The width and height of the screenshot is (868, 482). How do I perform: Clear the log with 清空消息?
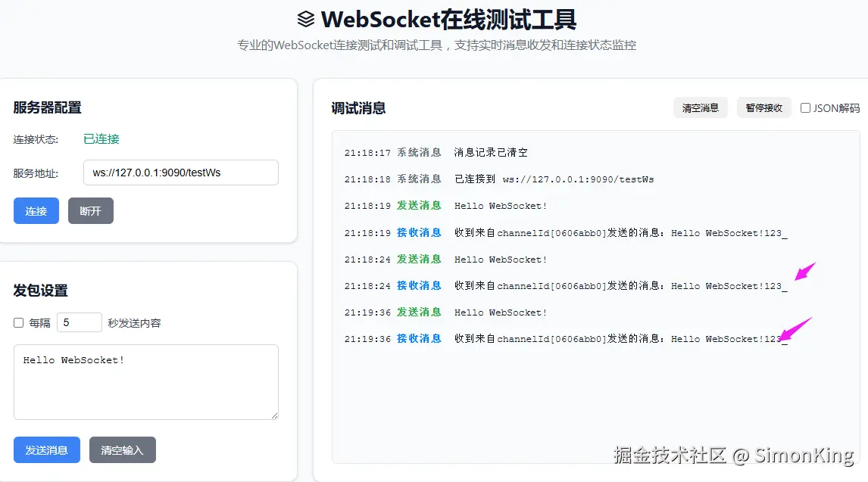tap(701, 107)
